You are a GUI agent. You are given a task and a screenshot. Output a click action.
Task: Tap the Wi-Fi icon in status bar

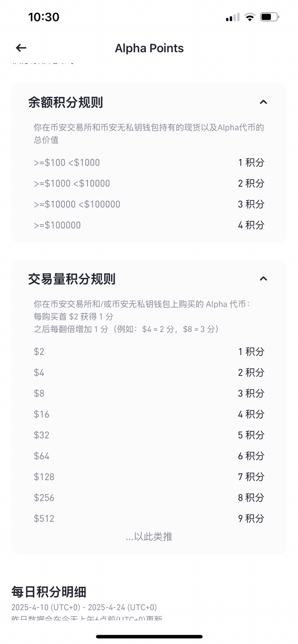(x=249, y=17)
